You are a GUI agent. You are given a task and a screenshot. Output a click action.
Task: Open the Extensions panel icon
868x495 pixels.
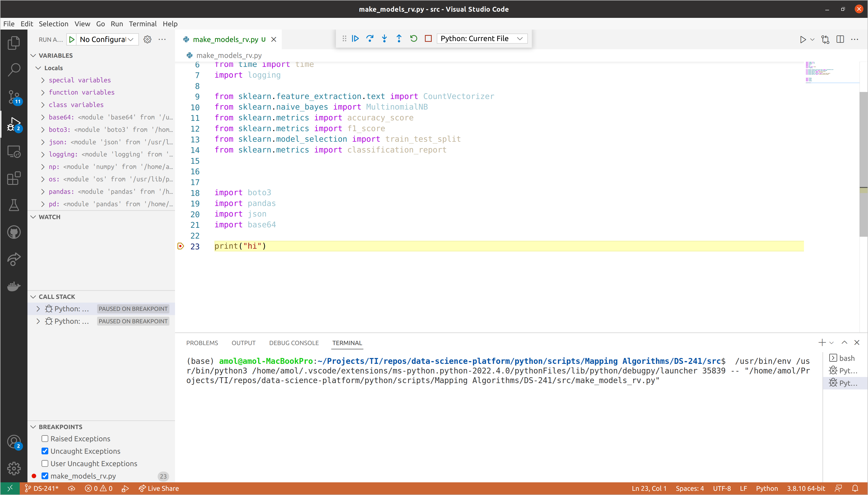pyautogui.click(x=14, y=178)
